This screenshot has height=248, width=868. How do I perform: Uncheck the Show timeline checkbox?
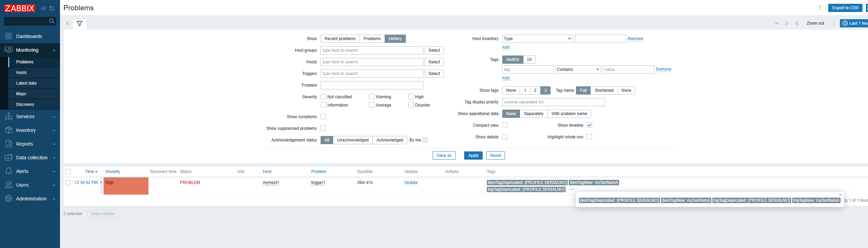pyautogui.click(x=589, y=125)
